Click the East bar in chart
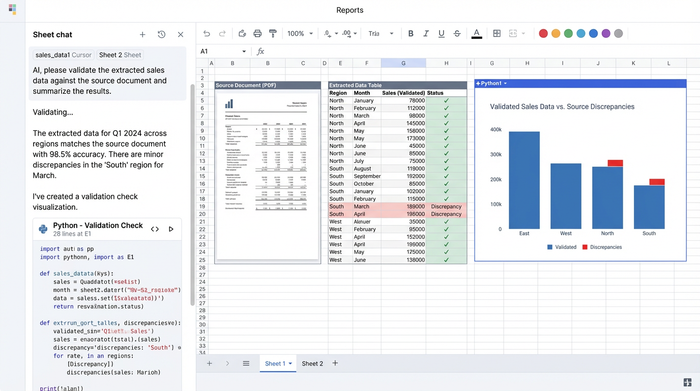The width and height of the screenshot is (700, 391). (x=524, y=180)
